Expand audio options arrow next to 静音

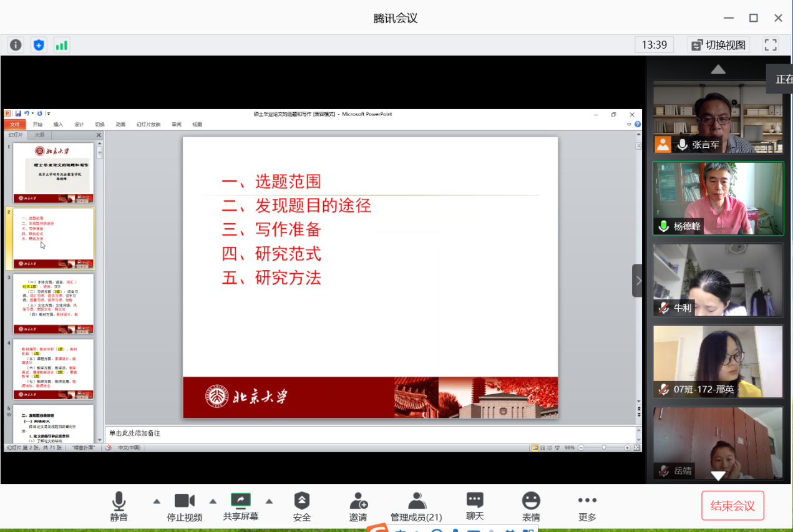click(157, 501)
